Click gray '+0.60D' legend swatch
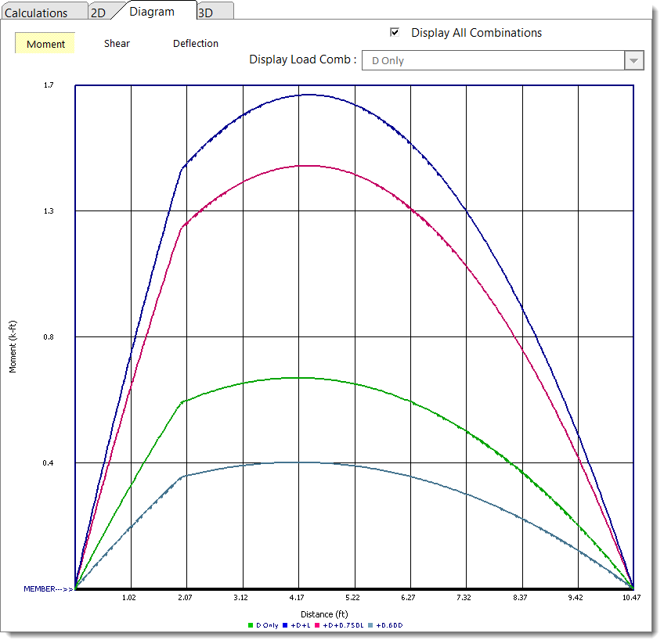This screenshot has width=664, height=644. (370, 625)
